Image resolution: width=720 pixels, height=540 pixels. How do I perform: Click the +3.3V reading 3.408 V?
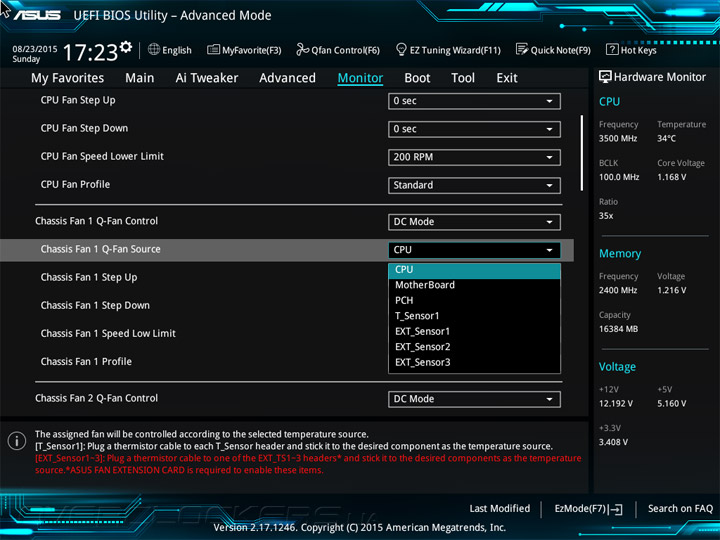click(613, 442)
